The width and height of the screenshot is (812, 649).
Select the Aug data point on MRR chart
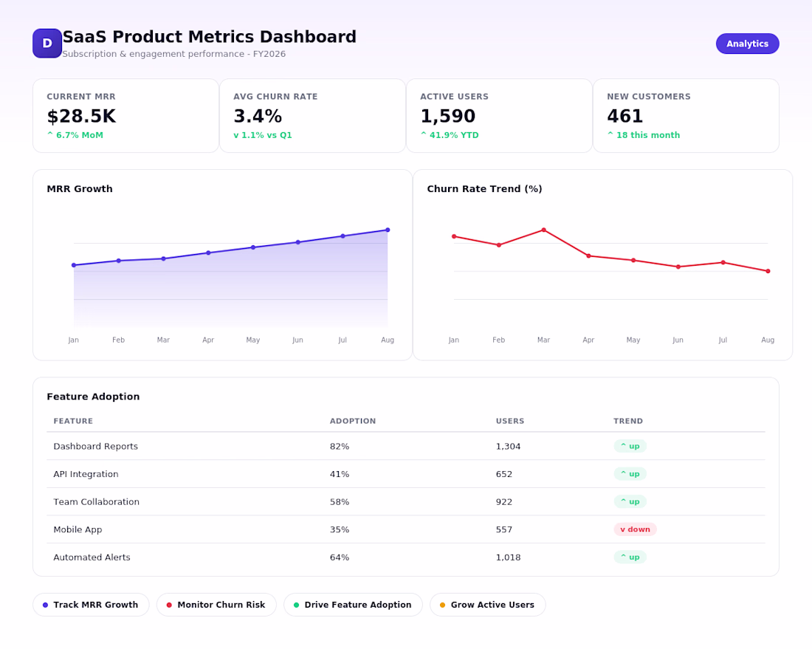pos(388,230)
